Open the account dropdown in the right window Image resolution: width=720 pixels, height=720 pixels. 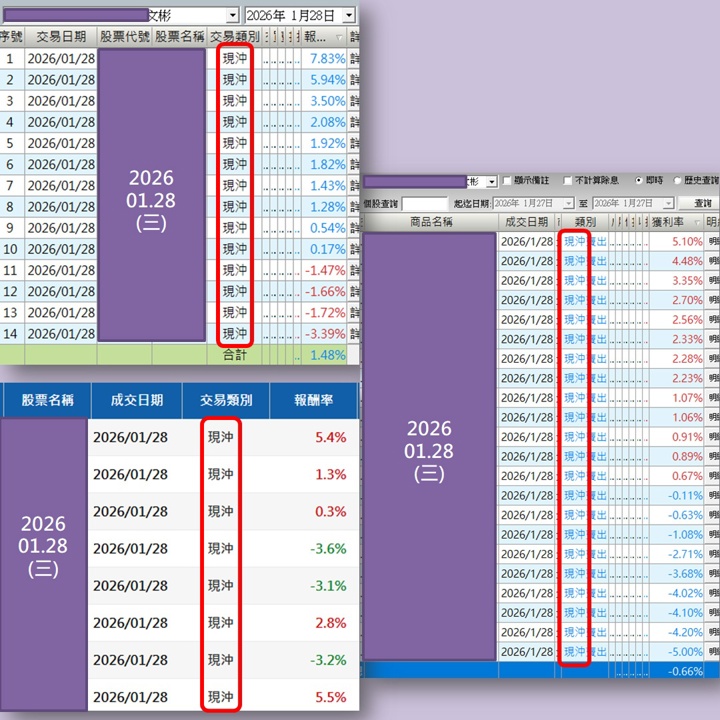coord(492,181)
